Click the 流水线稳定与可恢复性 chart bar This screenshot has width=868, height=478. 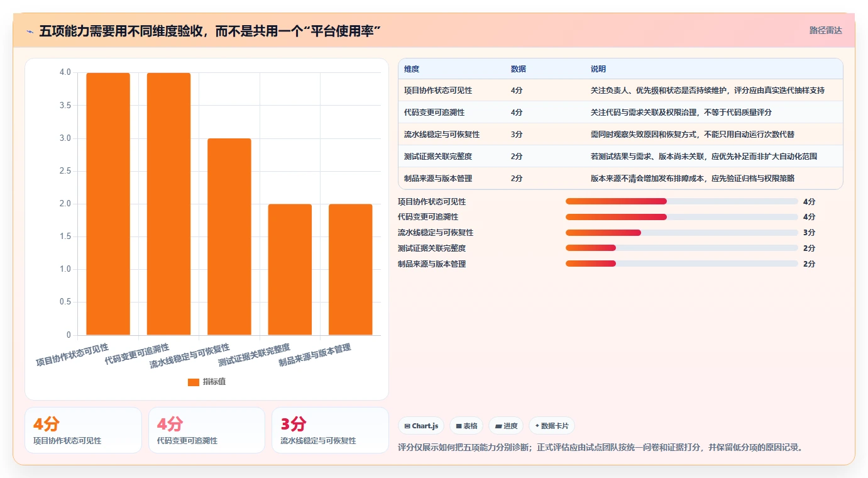pos(229,236)
